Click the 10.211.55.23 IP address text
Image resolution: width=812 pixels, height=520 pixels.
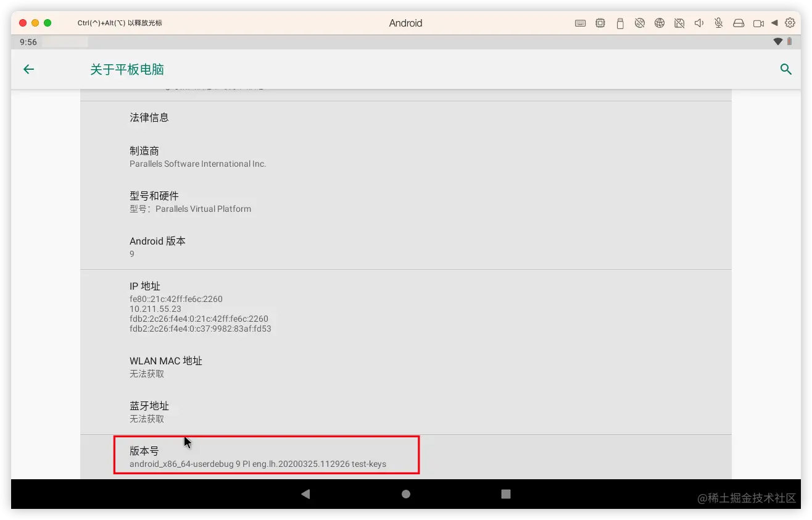155,309
